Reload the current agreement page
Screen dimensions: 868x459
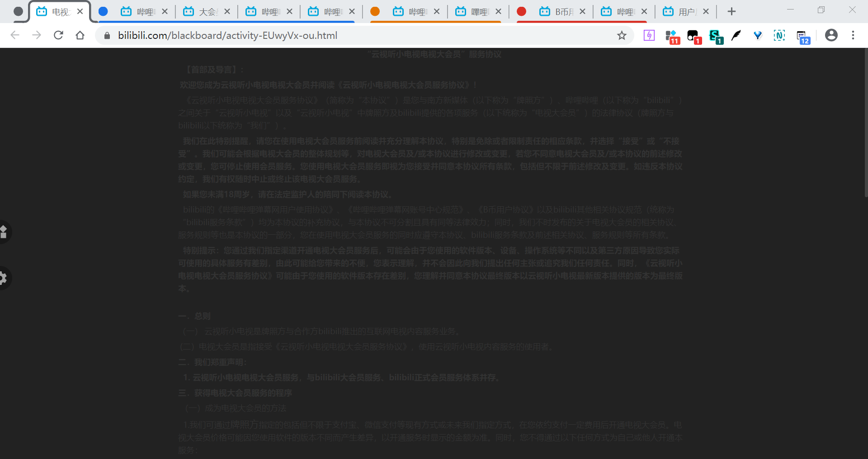[x=58, y=35]
